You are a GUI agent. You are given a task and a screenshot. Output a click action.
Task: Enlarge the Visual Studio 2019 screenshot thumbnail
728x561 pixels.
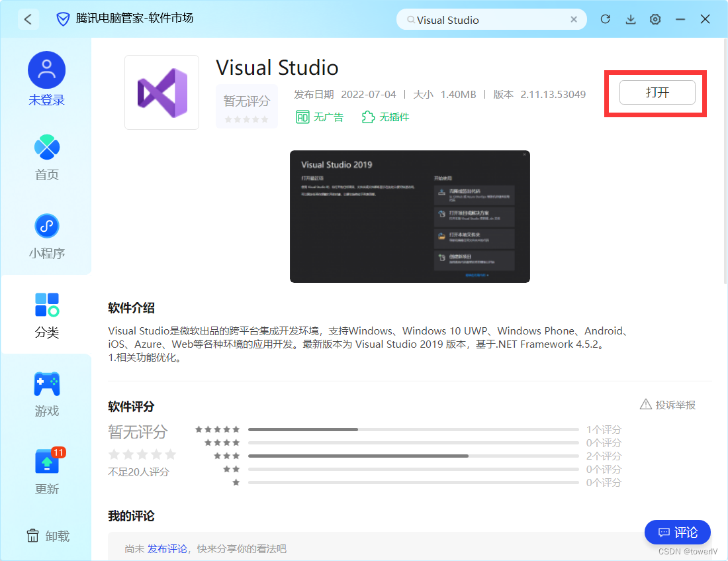tap(410, 217)
